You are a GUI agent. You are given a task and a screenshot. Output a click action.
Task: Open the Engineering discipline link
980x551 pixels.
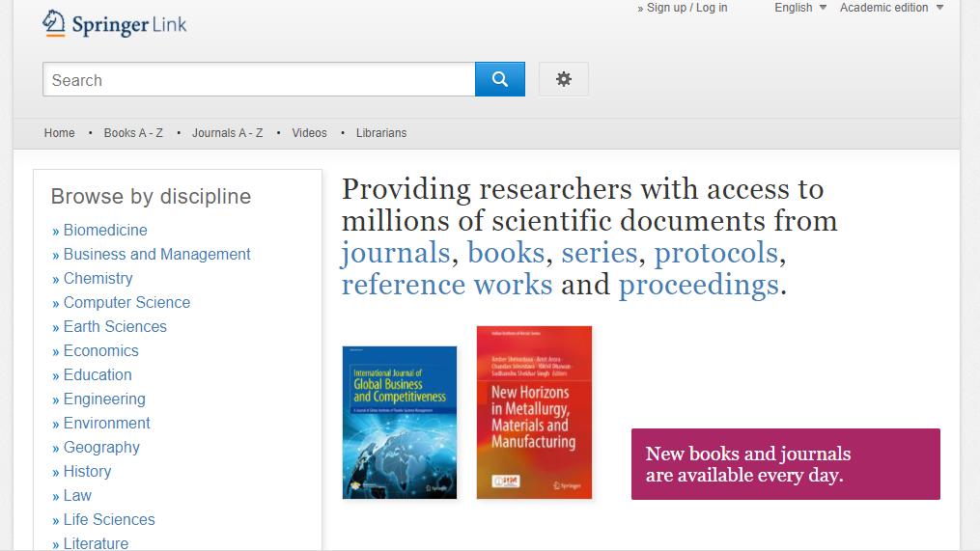[104, 399]
